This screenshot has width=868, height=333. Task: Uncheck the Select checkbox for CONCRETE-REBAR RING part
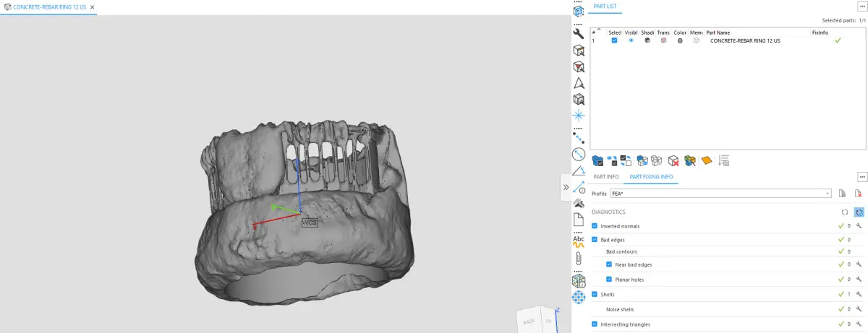coord(615,40)
